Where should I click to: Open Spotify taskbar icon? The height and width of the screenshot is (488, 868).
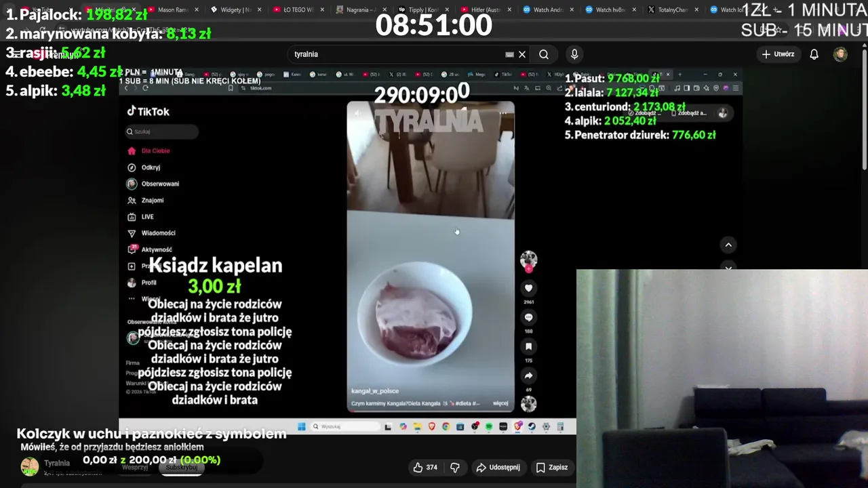point(488,426)
